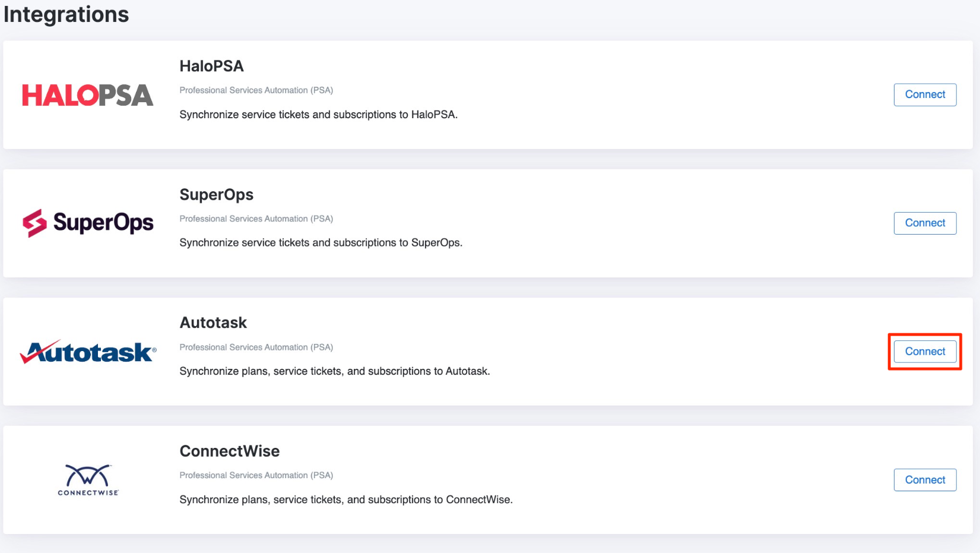Click the PSA subtitle under ConnectWise
Viewport: 980px width, 553px height.
point(256,475)
